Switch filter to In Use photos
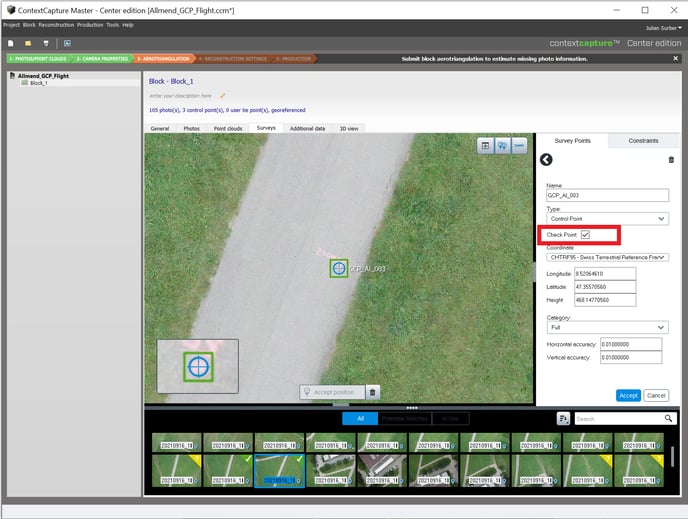This screenshot has width=688, height=519. pyautogui.click(x=451, y=419)
